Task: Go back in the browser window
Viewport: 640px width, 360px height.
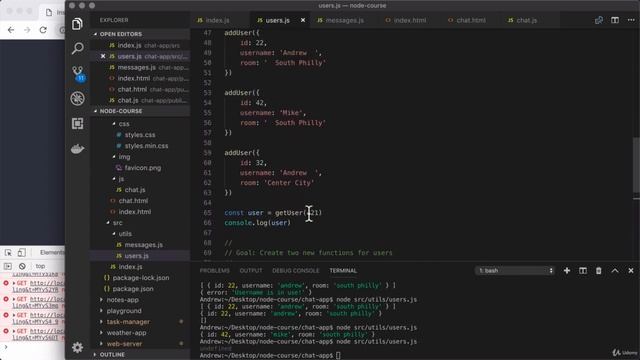Action: point(11,30)
